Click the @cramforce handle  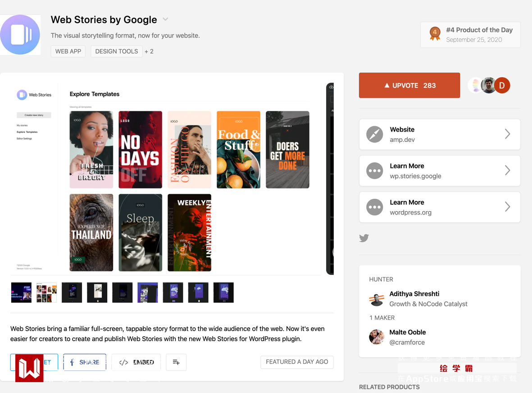tap(407, 343)
